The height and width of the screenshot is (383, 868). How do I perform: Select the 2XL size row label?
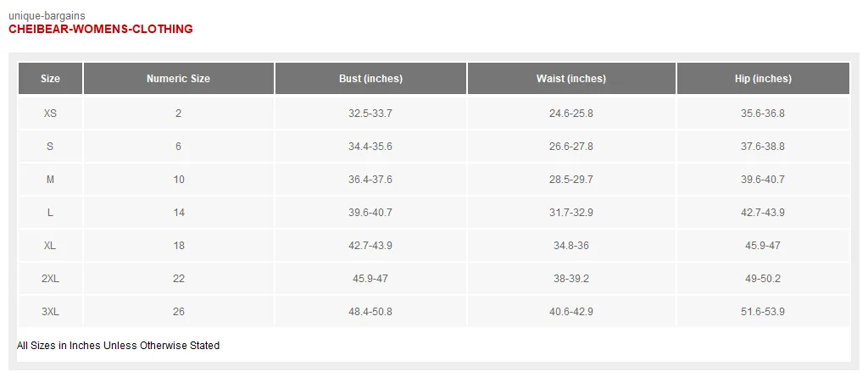pos(50,279)
